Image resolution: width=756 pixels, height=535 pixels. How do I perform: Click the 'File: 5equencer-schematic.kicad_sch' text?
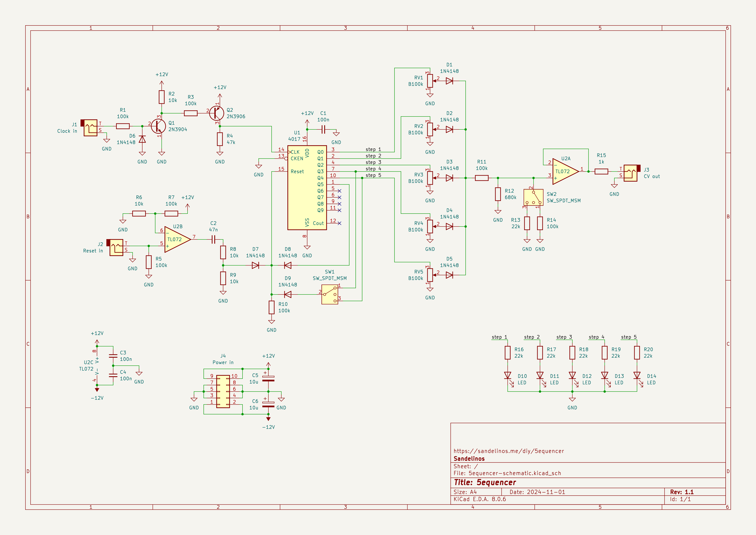coord(507,473)
